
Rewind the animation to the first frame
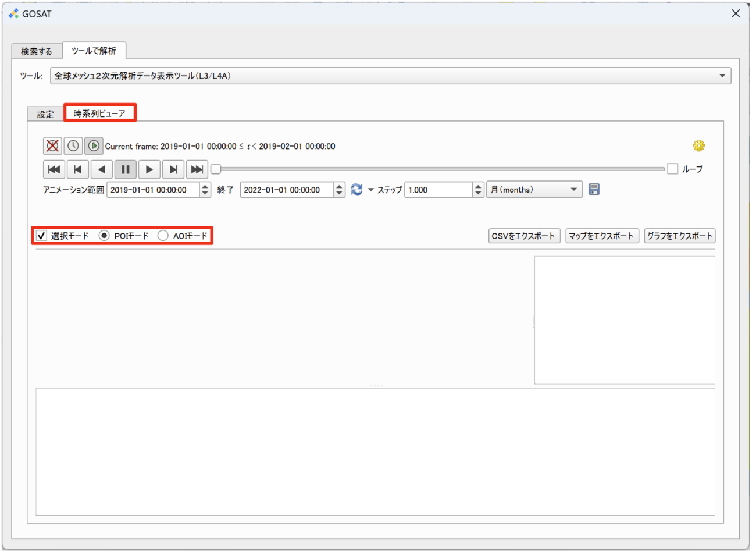(x=54, y=169)
